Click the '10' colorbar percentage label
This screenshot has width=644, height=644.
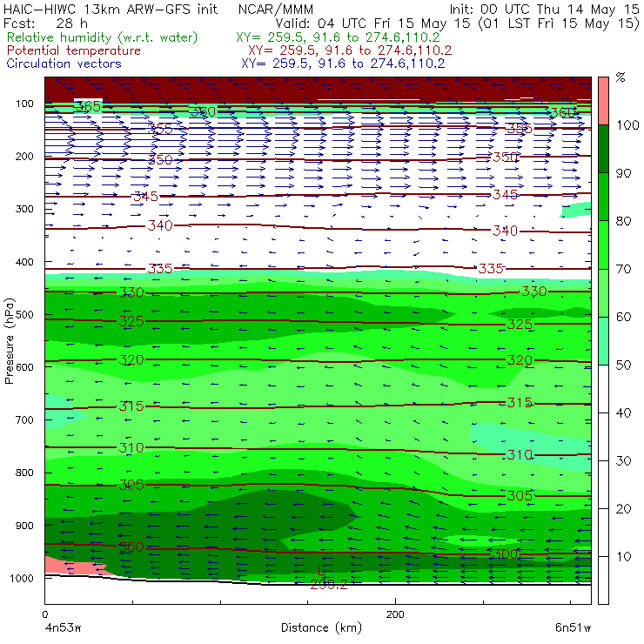coord(623,557)
